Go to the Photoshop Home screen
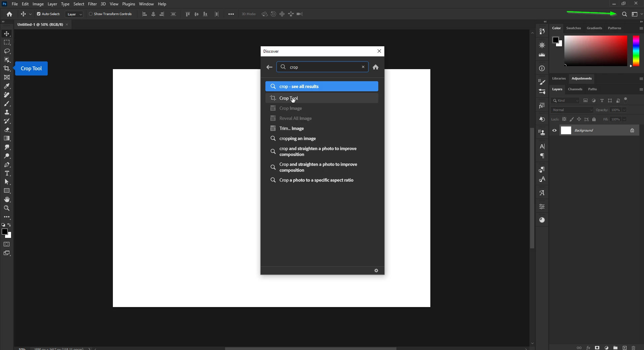 tap(9, 14)
